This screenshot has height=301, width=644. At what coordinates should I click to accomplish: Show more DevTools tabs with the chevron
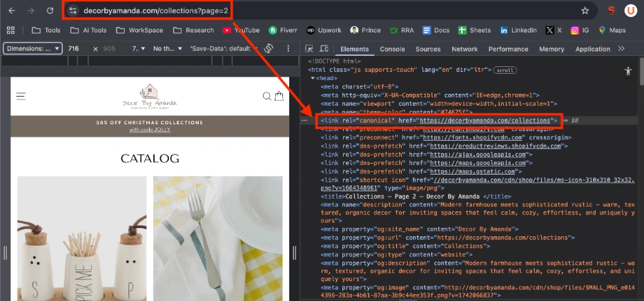point(621,49)
